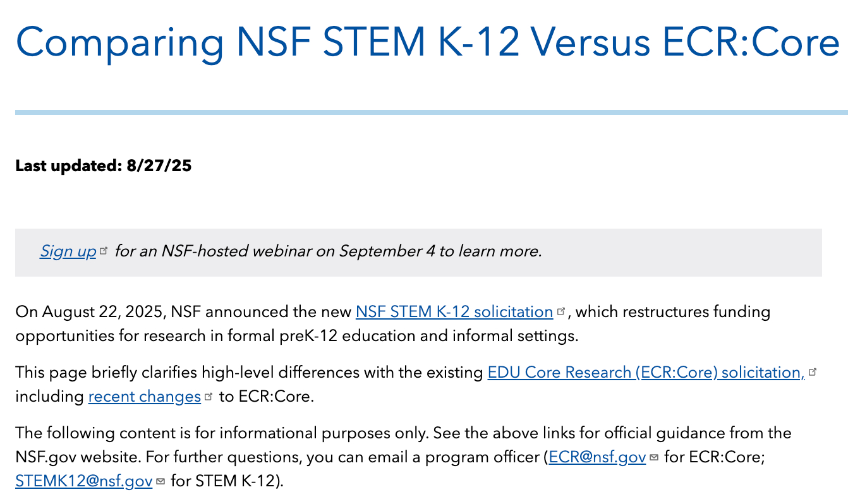
Task: Click the "Last updated: 8/27/25" text
Action: 103,166
